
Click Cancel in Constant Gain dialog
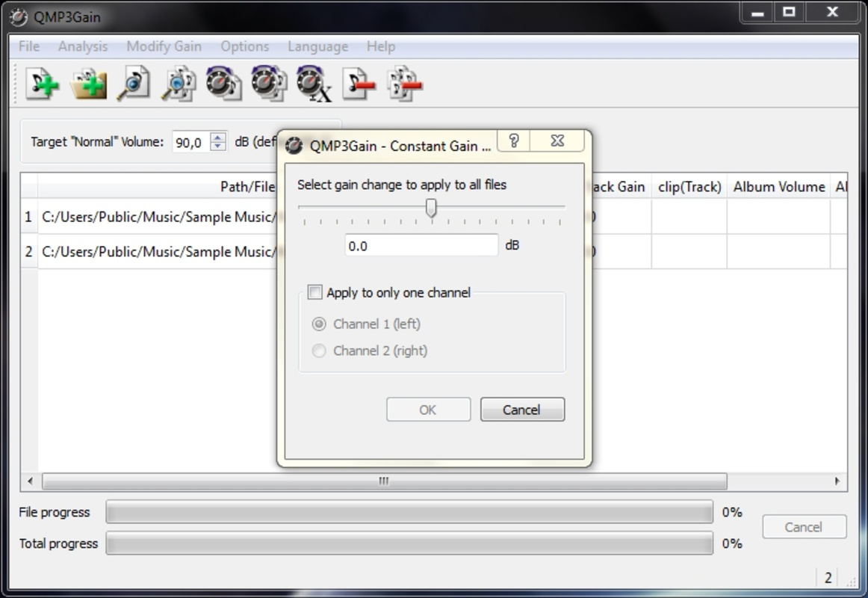(523, 410)
